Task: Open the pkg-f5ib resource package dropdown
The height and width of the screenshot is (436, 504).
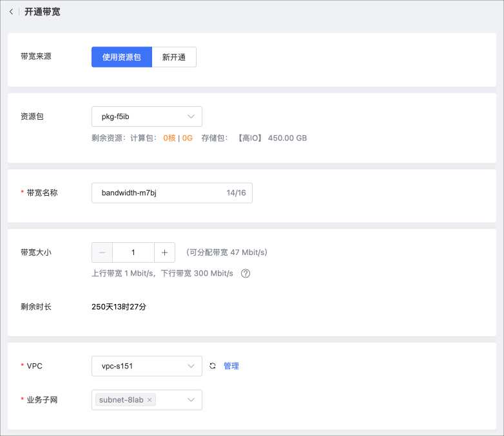Action: pos(147,117)
